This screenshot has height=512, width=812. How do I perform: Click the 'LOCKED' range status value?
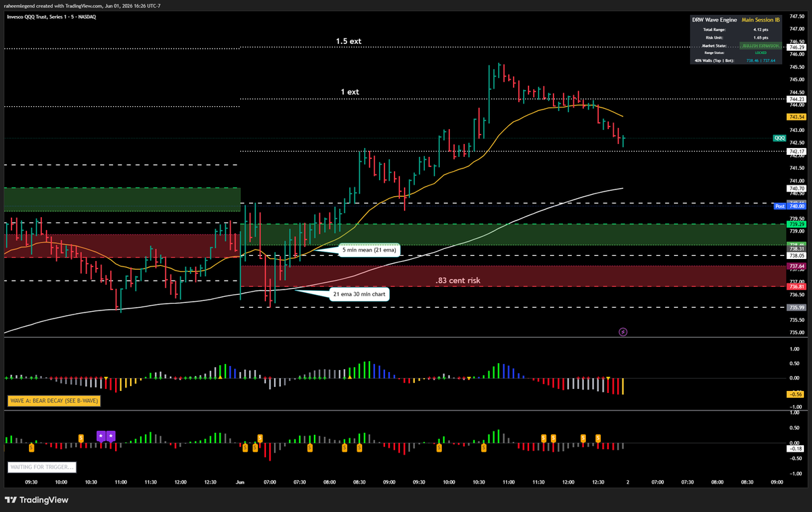tap(762, 53)
